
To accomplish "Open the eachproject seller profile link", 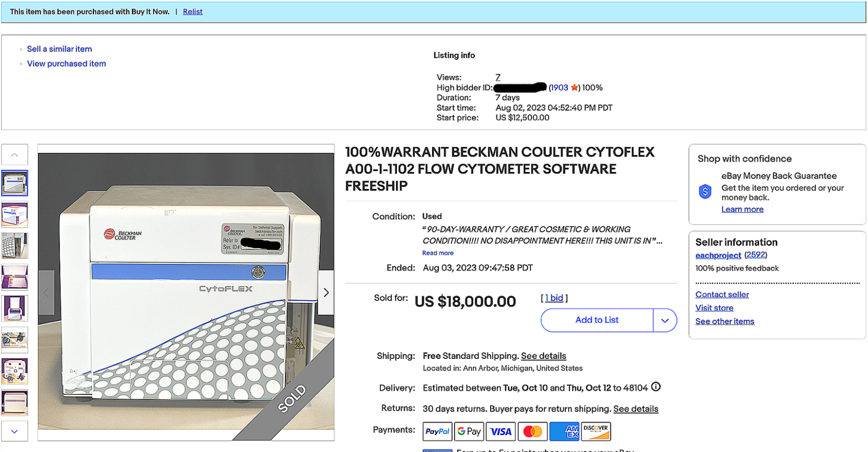I will [x=718, y=255].
